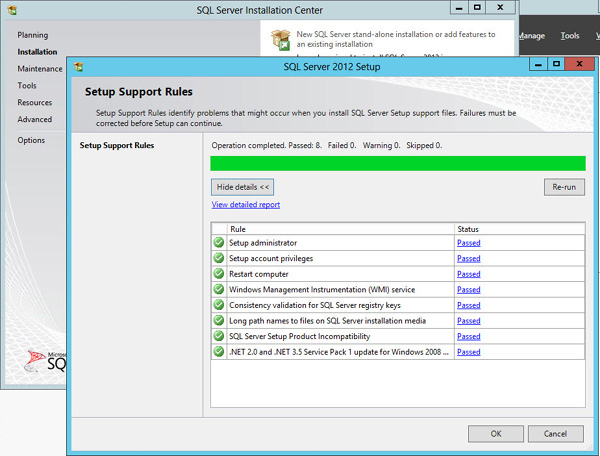
Task: Click the SQL Server Installation Center title bar icon
Action: click(12, 10)
